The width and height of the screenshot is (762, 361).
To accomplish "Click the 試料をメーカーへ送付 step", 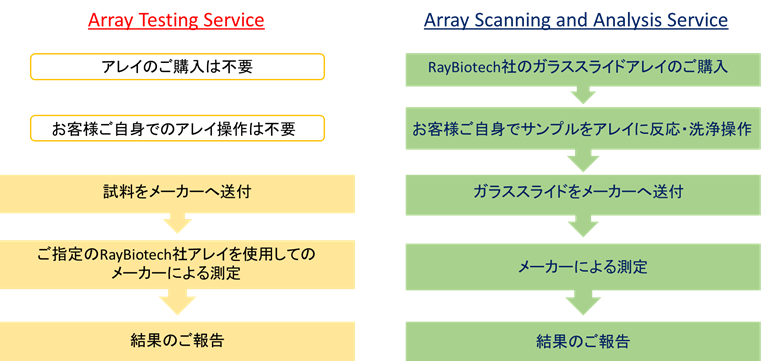I will tap(177, 194).
